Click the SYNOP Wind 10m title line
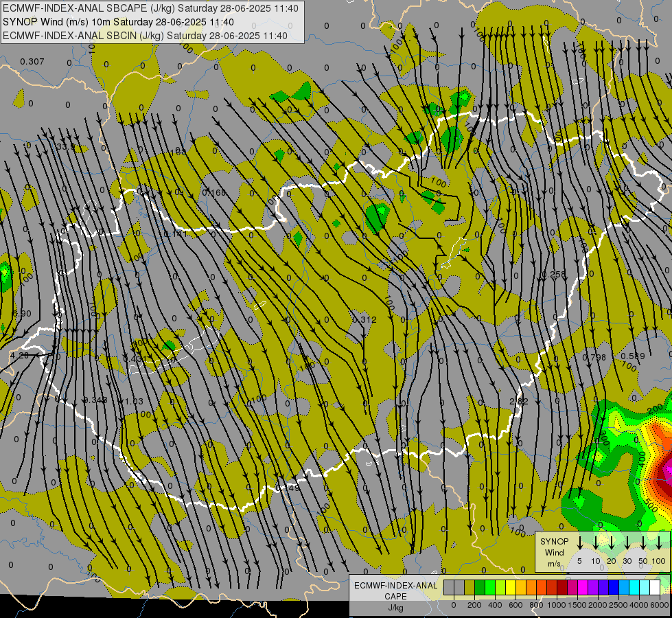672x618 pixels. coord(118,22)
